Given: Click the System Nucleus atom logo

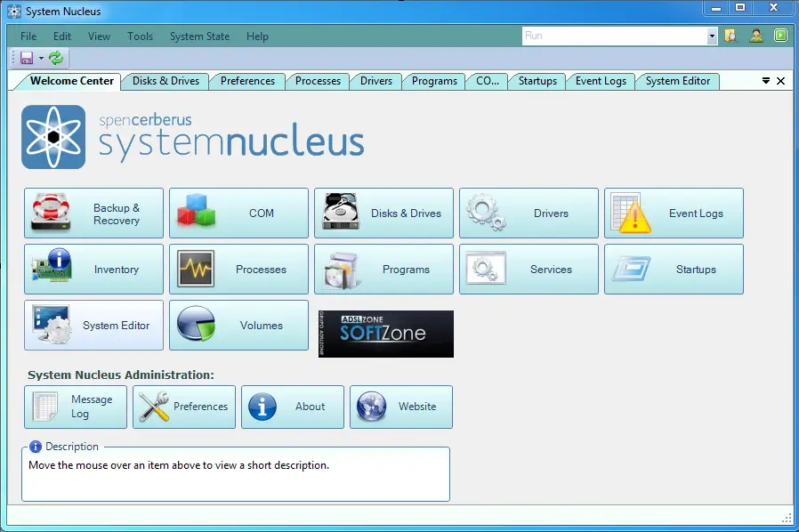Looking at the screenshot, I should pyautogui.click(x=53, y=137).
